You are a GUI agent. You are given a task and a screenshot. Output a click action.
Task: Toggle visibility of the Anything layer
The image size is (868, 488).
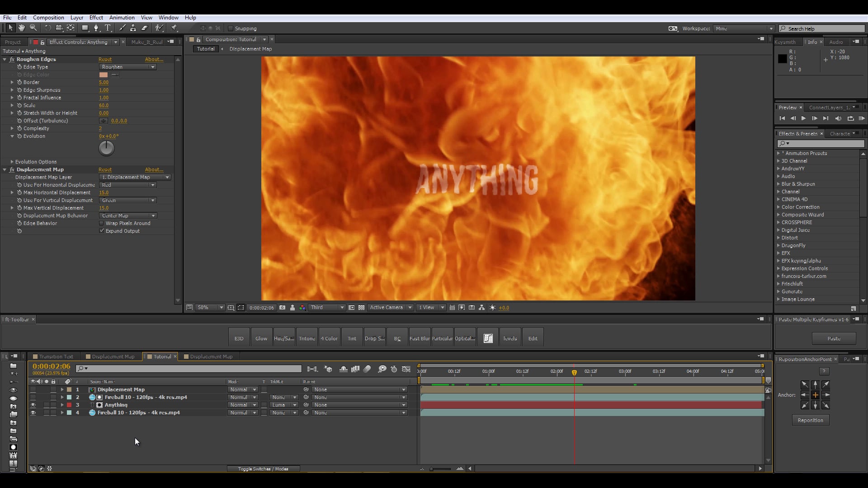(33, 405)
